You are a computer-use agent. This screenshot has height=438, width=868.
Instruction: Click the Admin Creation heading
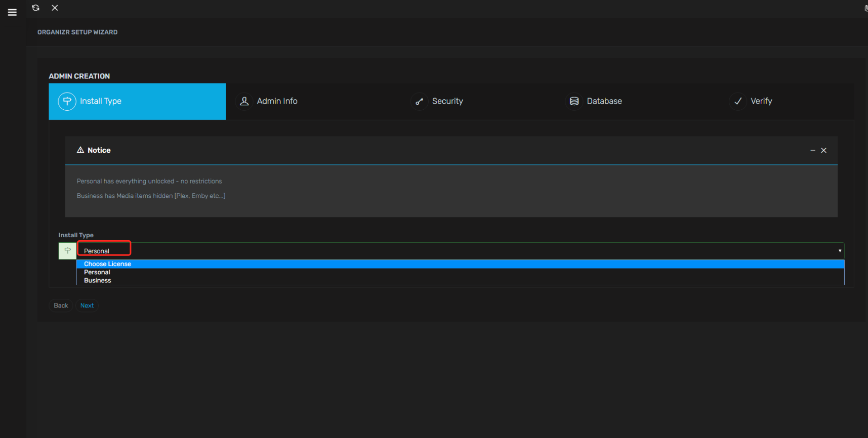click(x=79, y=76)
